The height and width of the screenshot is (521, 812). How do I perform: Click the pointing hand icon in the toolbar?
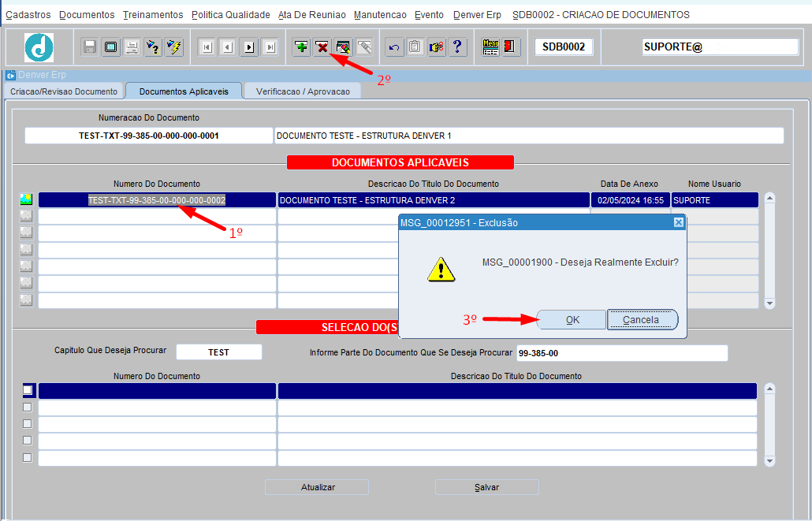(x=437, y=47)
